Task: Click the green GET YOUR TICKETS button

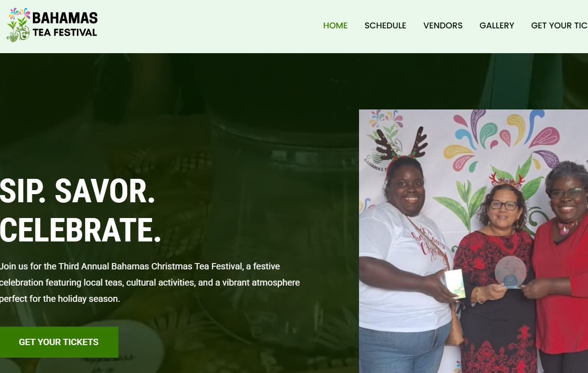Action: point(58,342)
